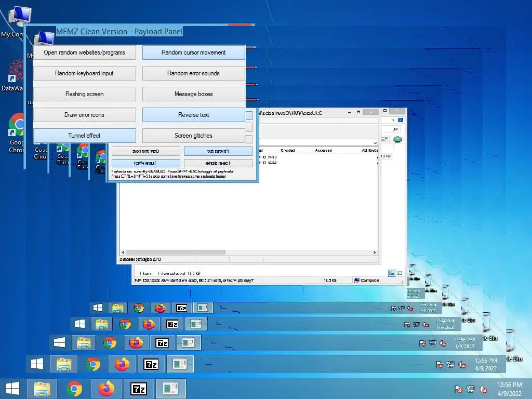Screen dimensions: 532x399
Task: Disable the Tunnel effect payload
Action: [x=85, y=136]
